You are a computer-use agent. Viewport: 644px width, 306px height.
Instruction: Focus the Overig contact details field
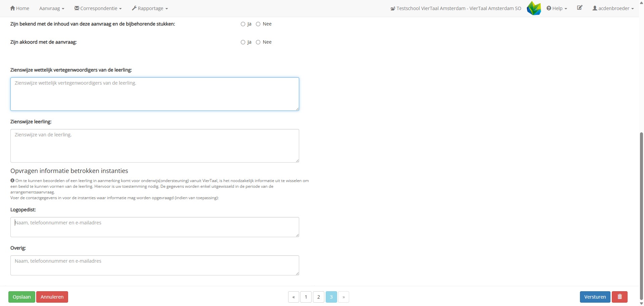pyautogui.click(x=155, y=265)
